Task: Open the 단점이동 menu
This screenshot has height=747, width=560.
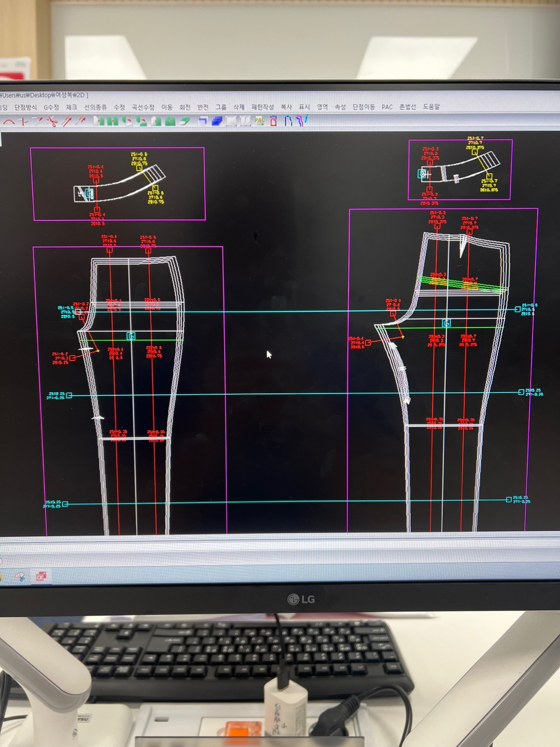Action: [x=363, y=107]
